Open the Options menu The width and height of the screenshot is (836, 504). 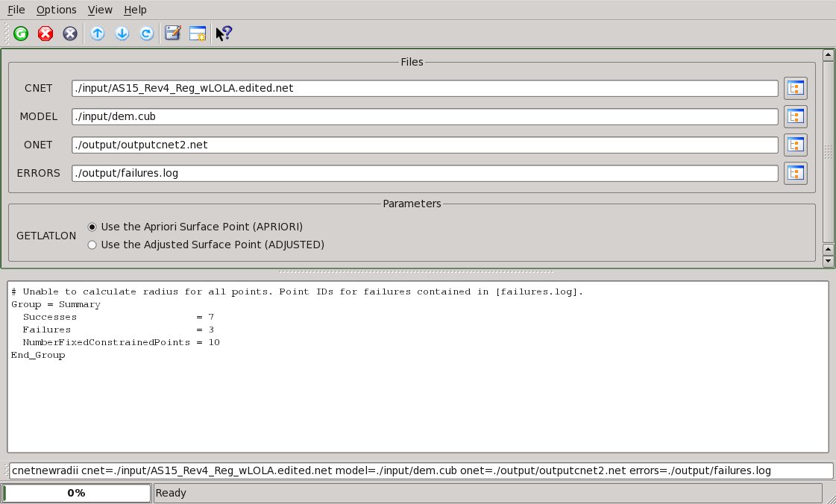[x=56, y=10]
